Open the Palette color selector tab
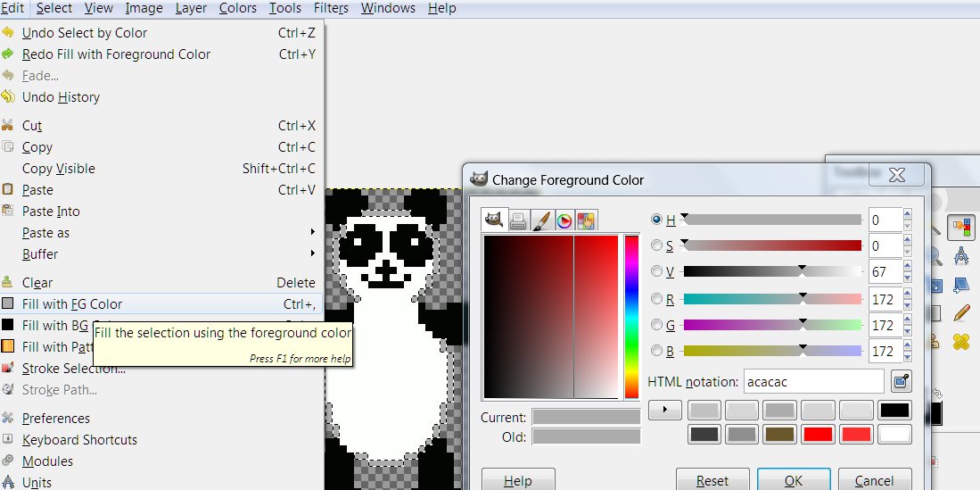This screenshot has width=980, height=490. click(586, 220)
